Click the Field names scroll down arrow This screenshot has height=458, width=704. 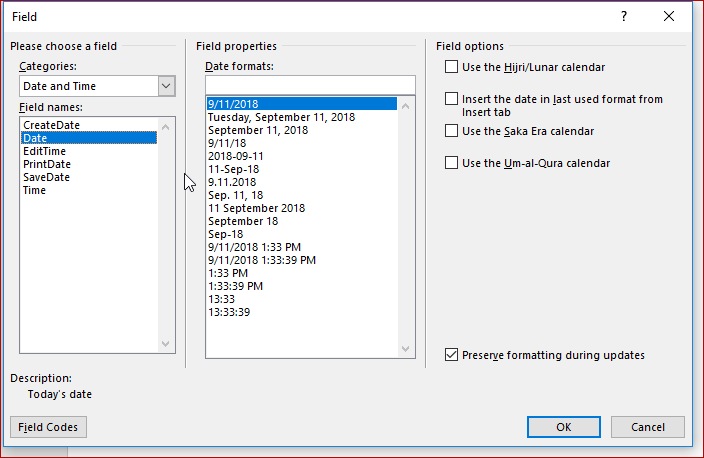(x=166, y=344)
